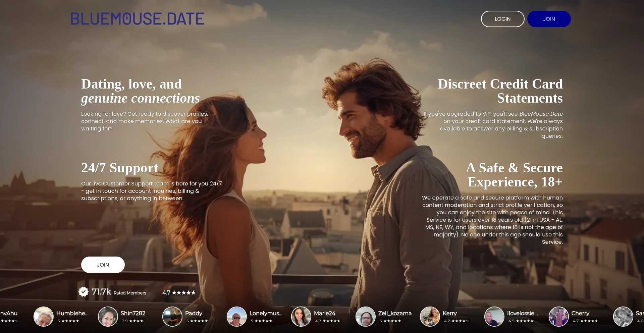This screenshot has width=644, height=333.
Task: Click the "Dating, love, and genuine connections" heading
Action: 140,91
